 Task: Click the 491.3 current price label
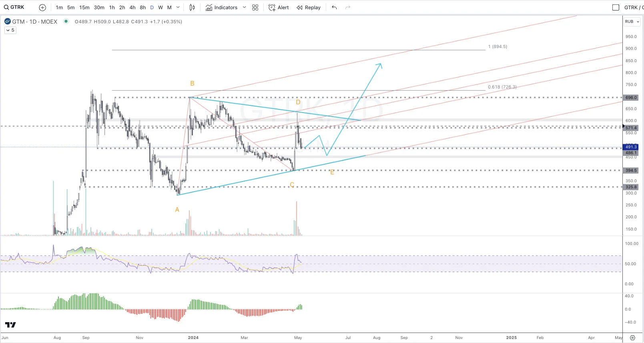[x=631, y=147]
